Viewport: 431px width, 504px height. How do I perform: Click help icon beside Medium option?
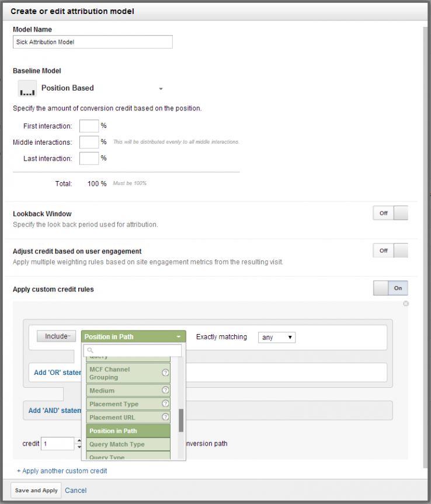point(165,390)
